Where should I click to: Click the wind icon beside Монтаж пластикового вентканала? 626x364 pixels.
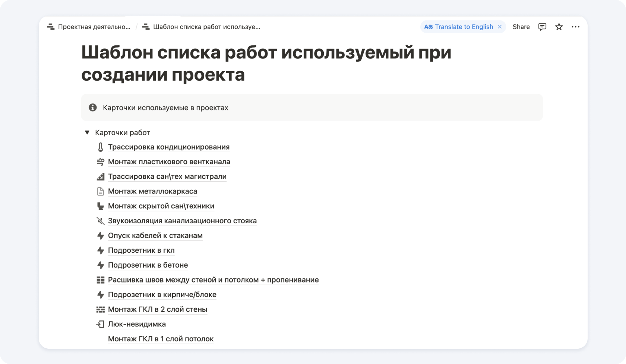[x=100, y=162]
